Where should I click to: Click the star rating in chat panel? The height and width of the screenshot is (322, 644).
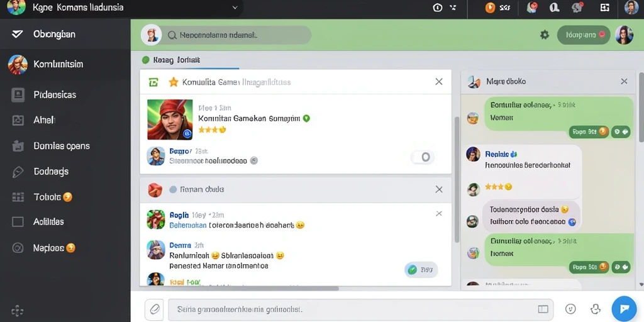499,186
